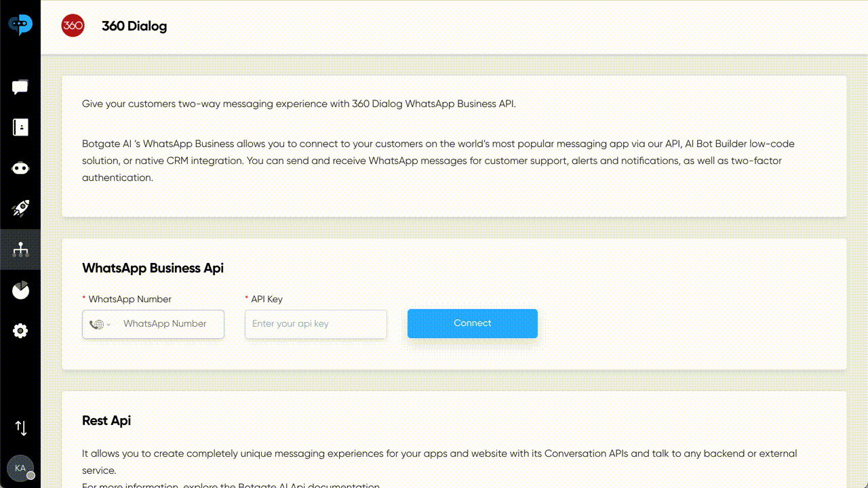Open the rocket campaigns icon
This screenshot has width=868, height=488.
pyautogui.click(x=20, y=209)
